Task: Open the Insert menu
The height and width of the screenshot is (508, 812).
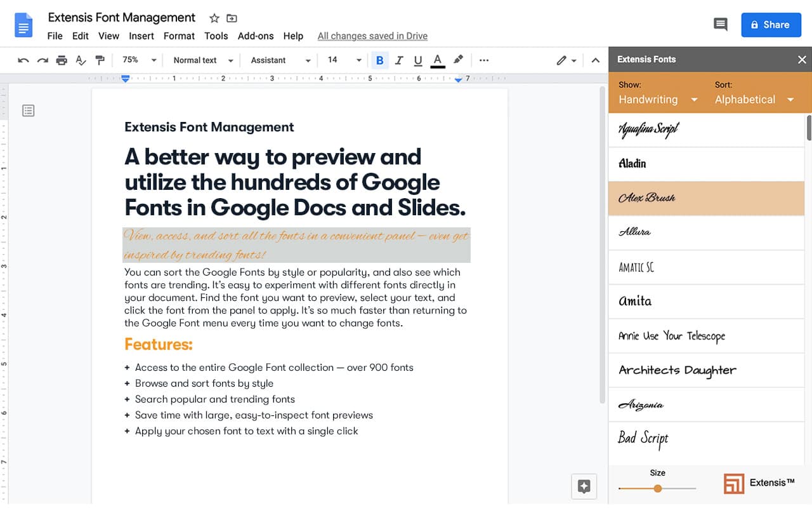Action: [141, 36]
